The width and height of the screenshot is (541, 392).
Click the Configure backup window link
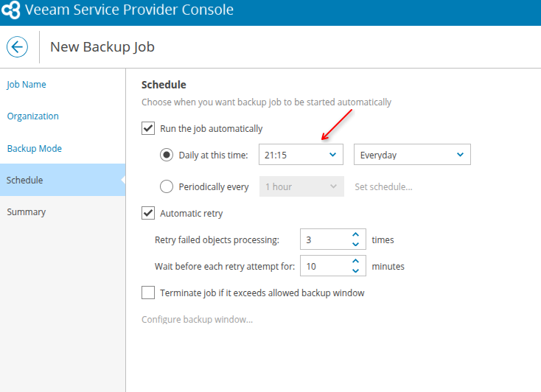(x=197, y=320)
